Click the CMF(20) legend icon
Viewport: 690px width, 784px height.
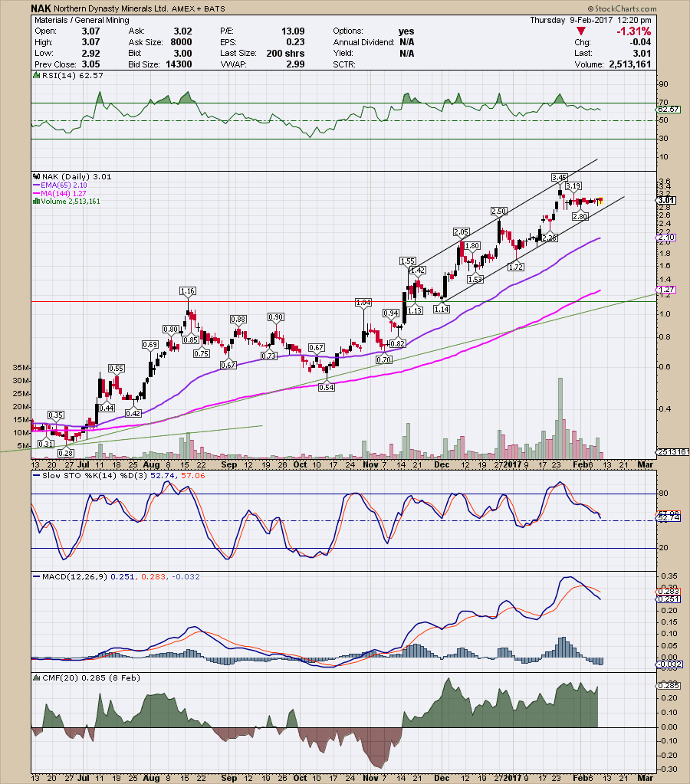(x=36, y=678)
